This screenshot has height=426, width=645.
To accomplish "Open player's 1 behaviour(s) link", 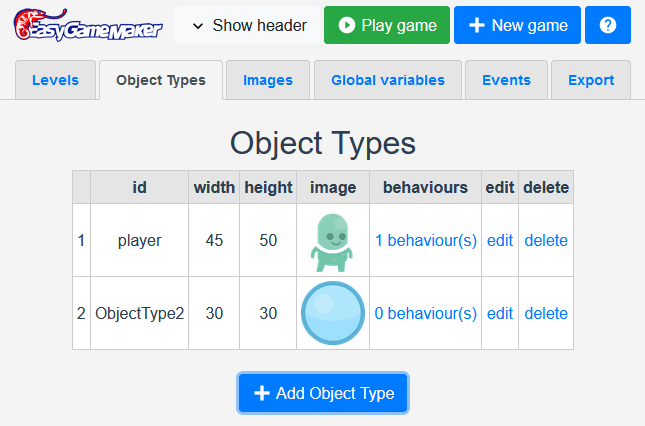I will coord(426,241).
